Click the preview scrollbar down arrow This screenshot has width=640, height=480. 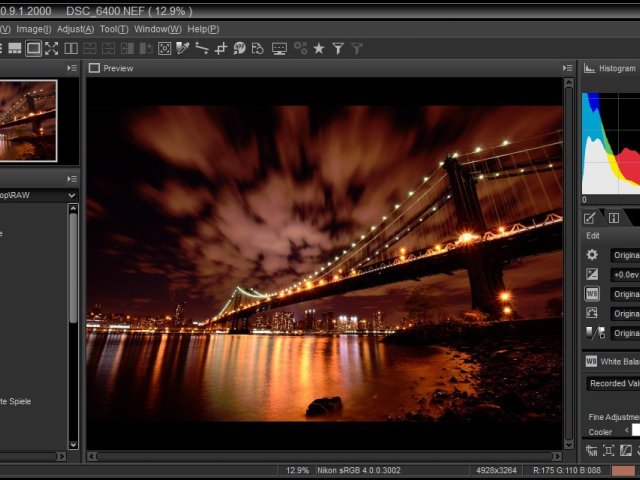click(569, 444)
